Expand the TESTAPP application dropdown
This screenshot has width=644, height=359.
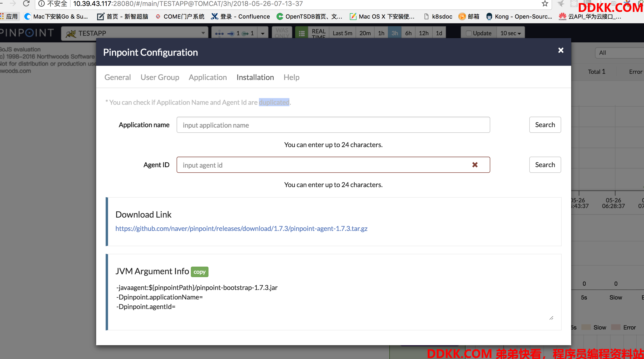click(x=134, y=33)
